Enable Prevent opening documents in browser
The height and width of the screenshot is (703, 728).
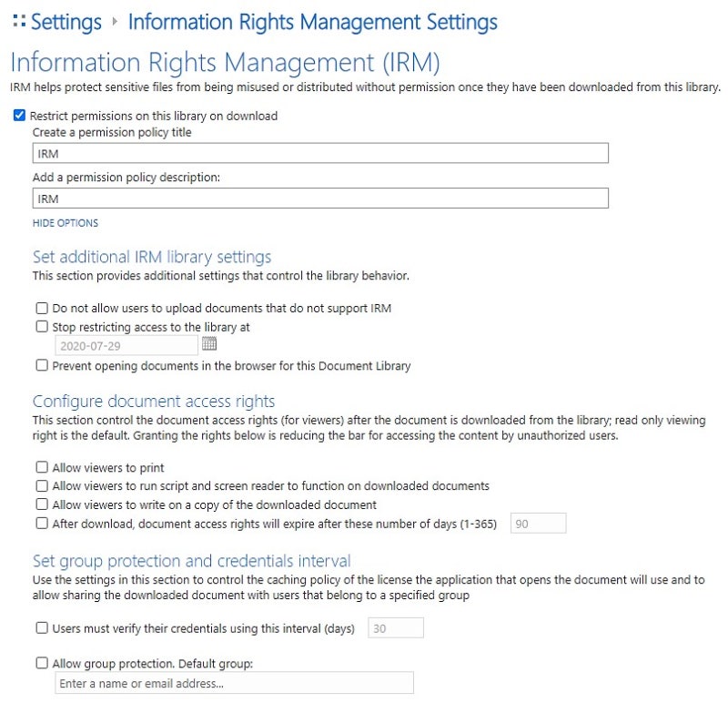(42, 366)
